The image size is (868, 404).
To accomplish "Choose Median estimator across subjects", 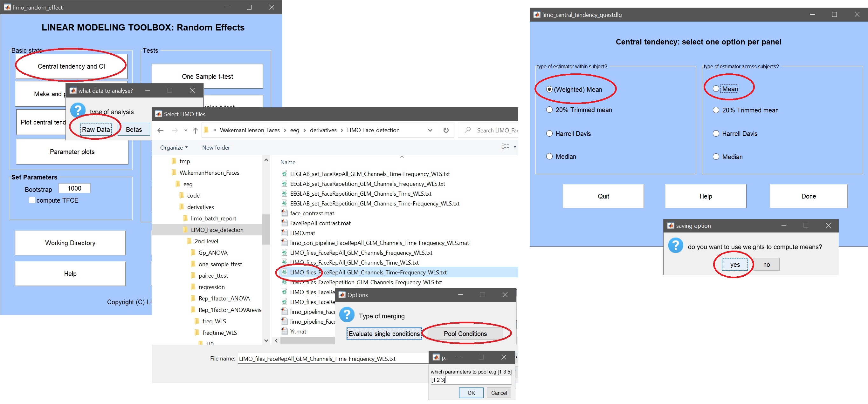I will coord(716,157).
